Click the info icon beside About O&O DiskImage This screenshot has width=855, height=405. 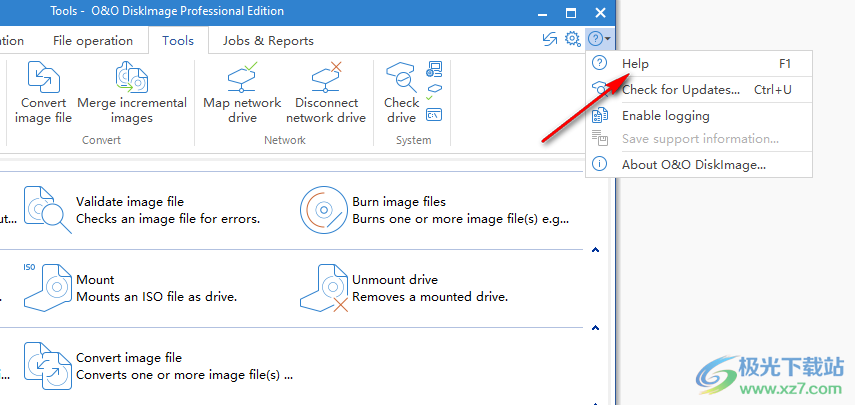click(x=599, y=164)
